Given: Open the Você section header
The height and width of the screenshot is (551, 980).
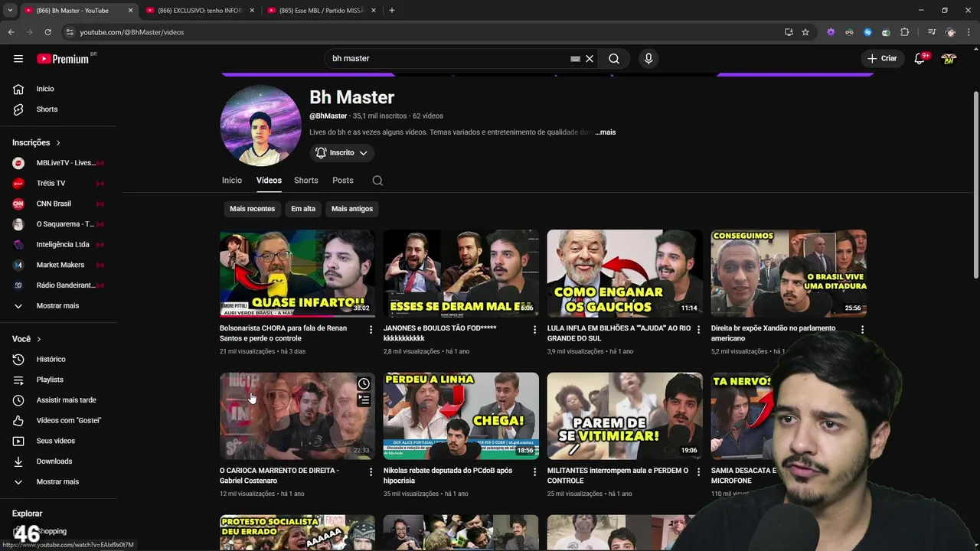Looking at the screenshot, I should click(27, 339).
